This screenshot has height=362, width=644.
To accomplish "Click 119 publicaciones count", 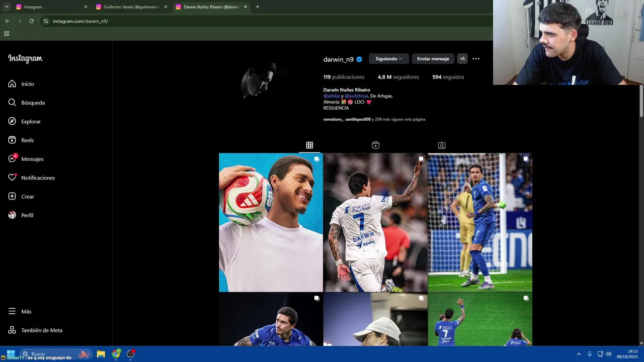I will 344,77.
